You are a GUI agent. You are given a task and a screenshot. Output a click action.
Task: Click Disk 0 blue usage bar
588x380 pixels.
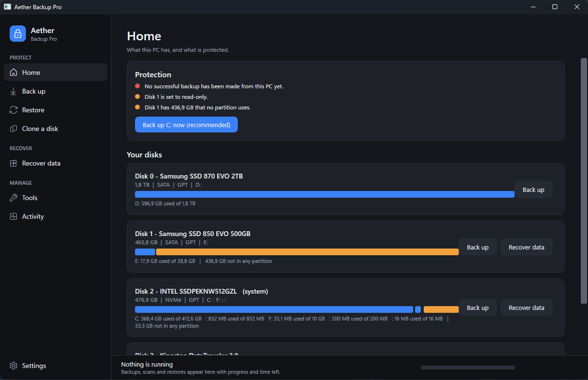(325, 194)
